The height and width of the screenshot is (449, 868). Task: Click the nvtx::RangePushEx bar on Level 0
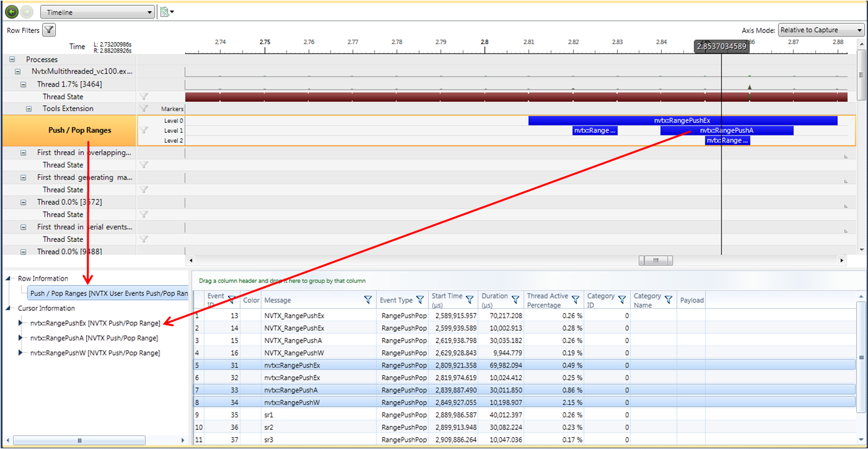click(682, 121)
